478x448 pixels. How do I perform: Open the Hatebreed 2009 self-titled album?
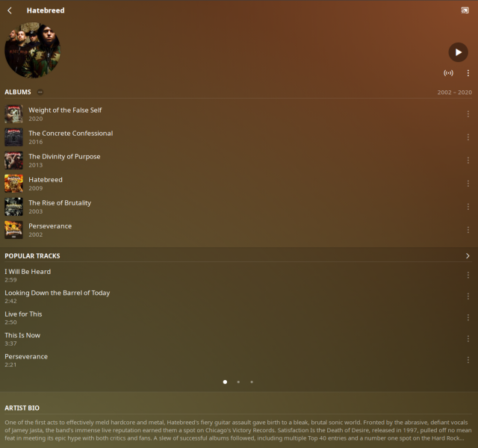pyautogui.click(x=46, y=180)
